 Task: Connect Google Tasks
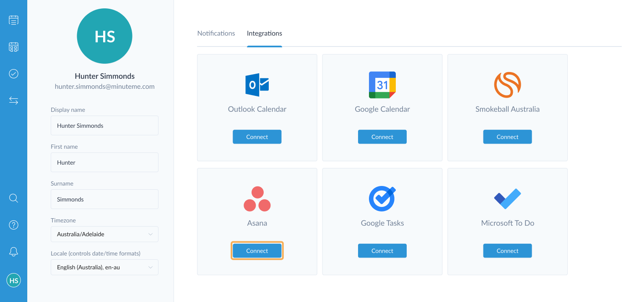coord(382,251)
